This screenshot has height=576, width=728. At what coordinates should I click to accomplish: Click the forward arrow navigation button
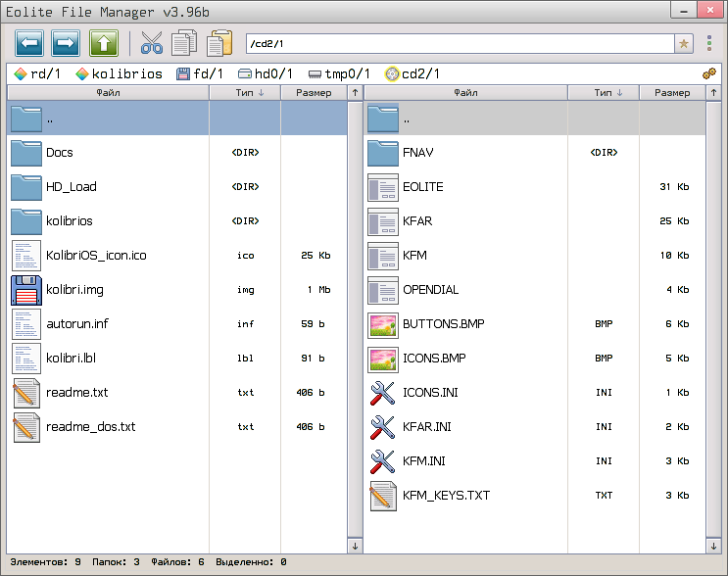[x=66, y=43]
